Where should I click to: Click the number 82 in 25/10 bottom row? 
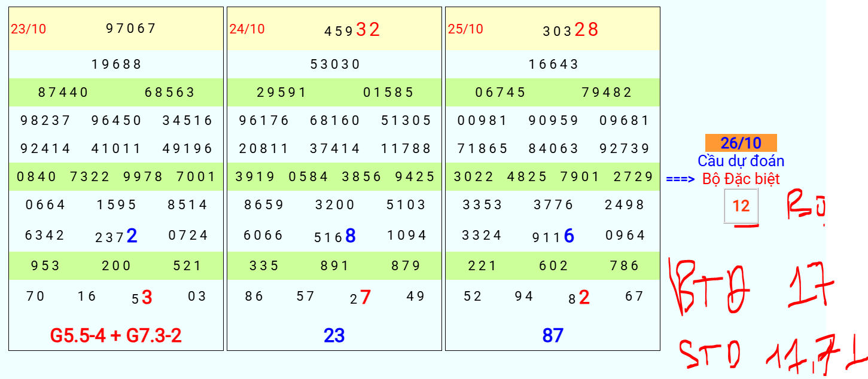(579, 297)
